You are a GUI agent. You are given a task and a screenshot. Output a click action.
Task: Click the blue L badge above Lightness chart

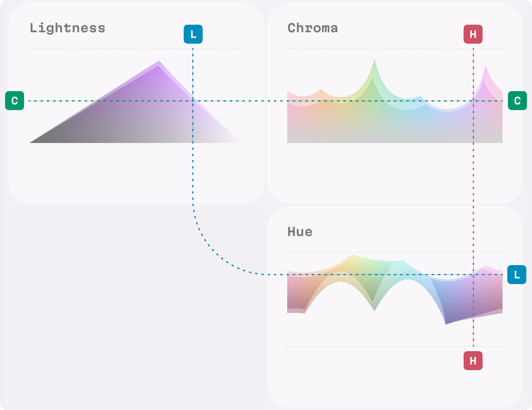pyautogui.click(x=193, y=34)
